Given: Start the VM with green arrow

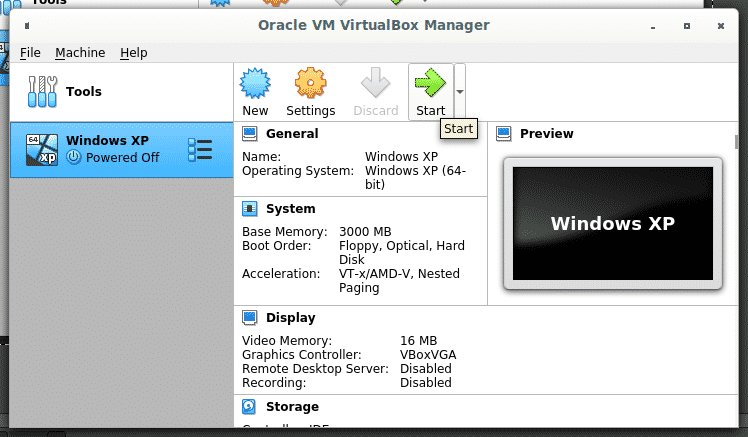Looking at the screenshot, I should tap(430, 84).
